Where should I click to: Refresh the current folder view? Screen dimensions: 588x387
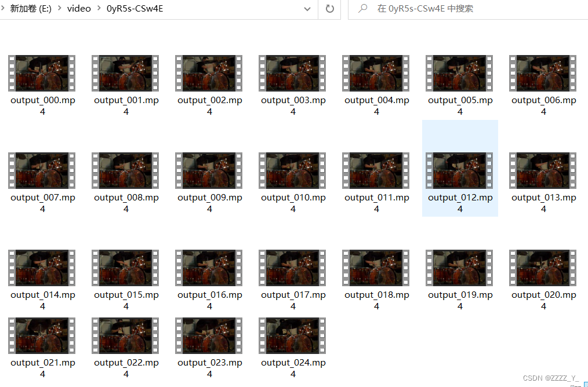pos(329,9)
